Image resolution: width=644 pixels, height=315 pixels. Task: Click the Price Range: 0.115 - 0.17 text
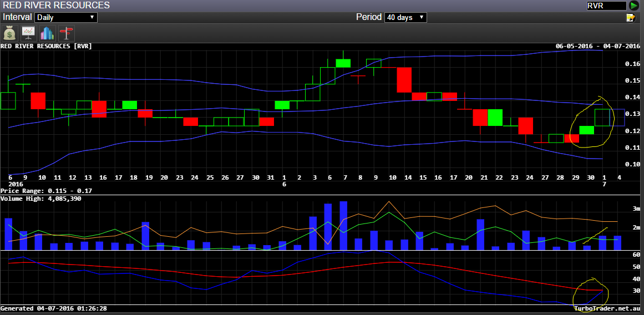[x=47, y=191]
